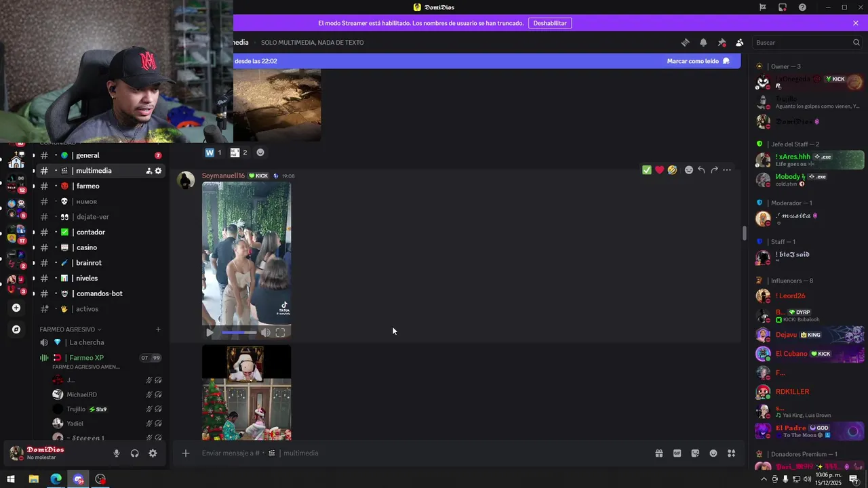The height and width of the screenshot is (488, 868).
Task: Seek on the video progress bar
Action: click(239, 332)
